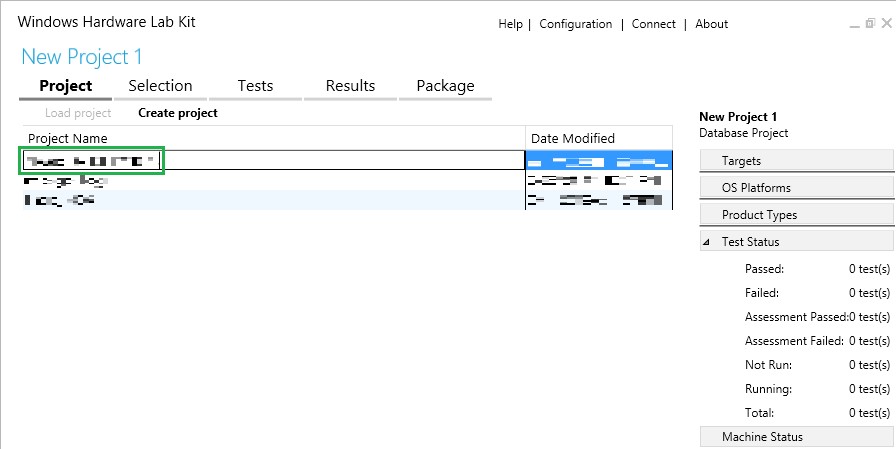
Task: Sort by the Date Modified column header
Action: coord(599,138)
